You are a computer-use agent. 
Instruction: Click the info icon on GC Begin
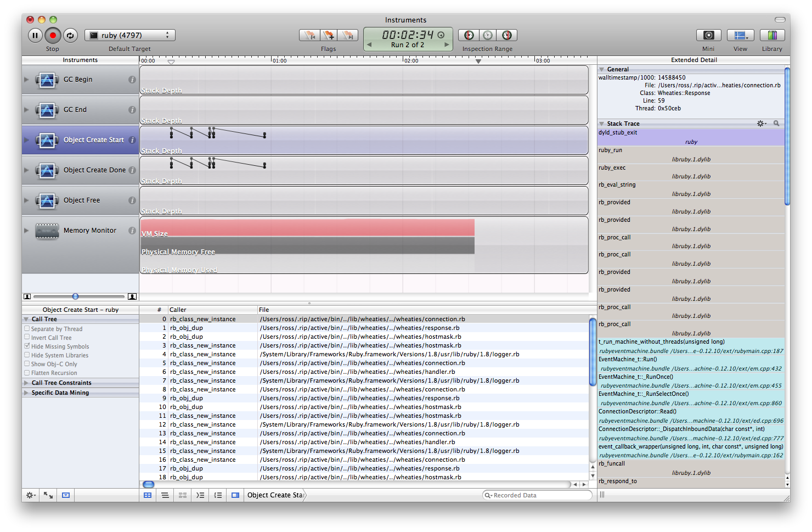(x=132, y=80)
